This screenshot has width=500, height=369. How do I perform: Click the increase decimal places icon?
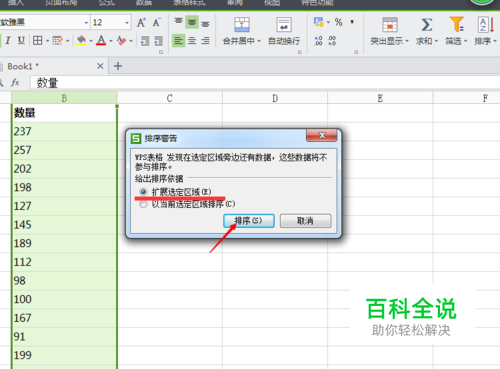click(x=318, y=41)
